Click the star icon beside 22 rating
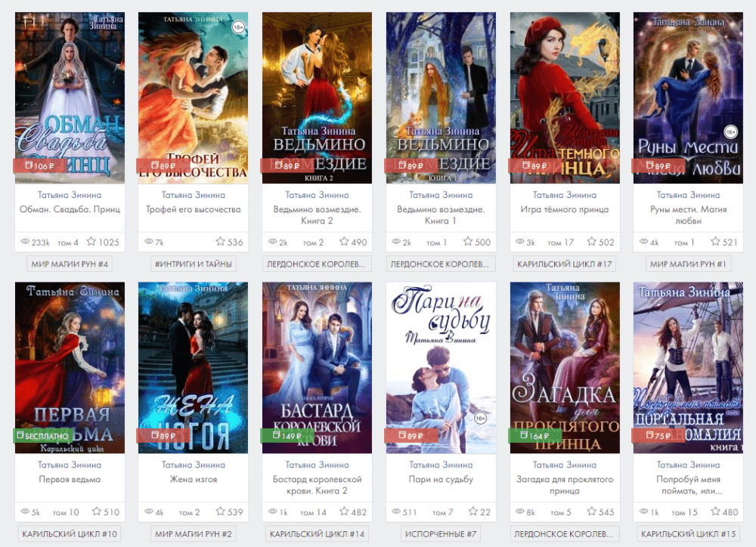756x547 pixels. (x=473, y=511)
